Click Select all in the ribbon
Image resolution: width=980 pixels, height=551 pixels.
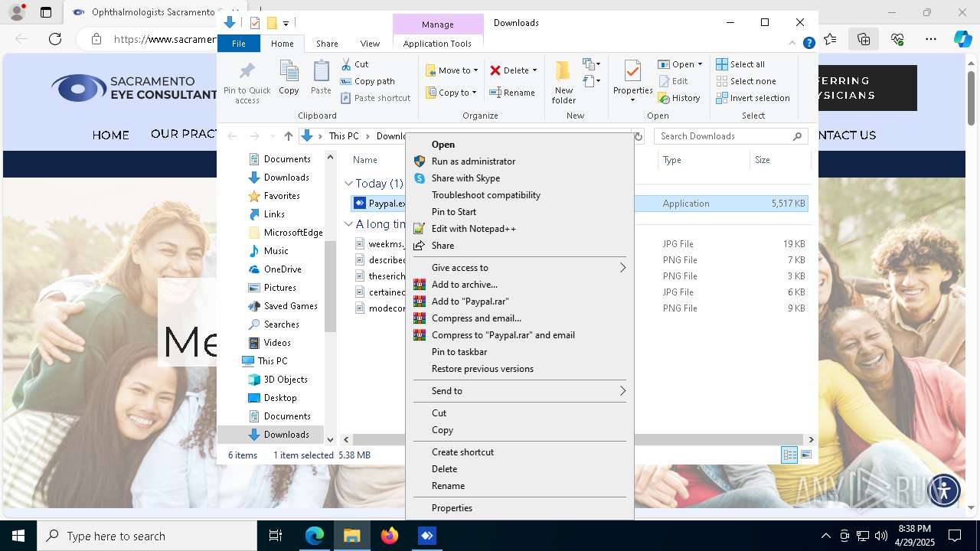[x=740, y=64]
